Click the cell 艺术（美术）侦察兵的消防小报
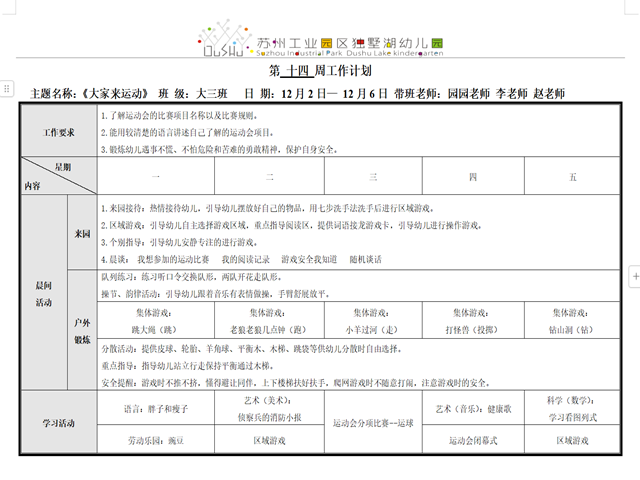The image size is (640, 480). pos(269,409)
